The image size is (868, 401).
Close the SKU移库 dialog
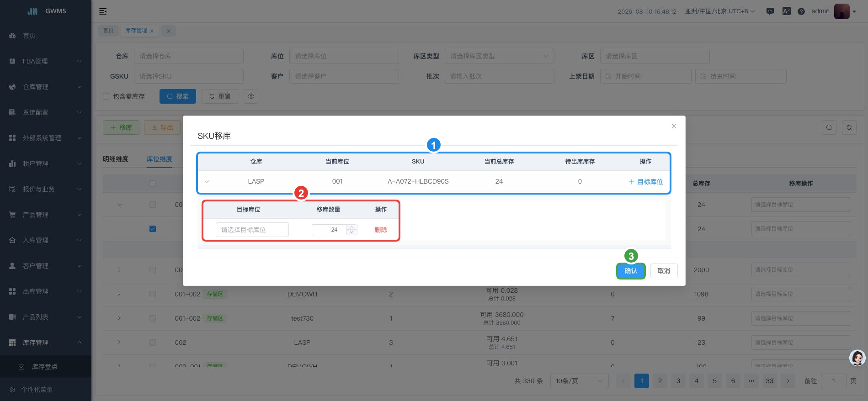point(674,126)
